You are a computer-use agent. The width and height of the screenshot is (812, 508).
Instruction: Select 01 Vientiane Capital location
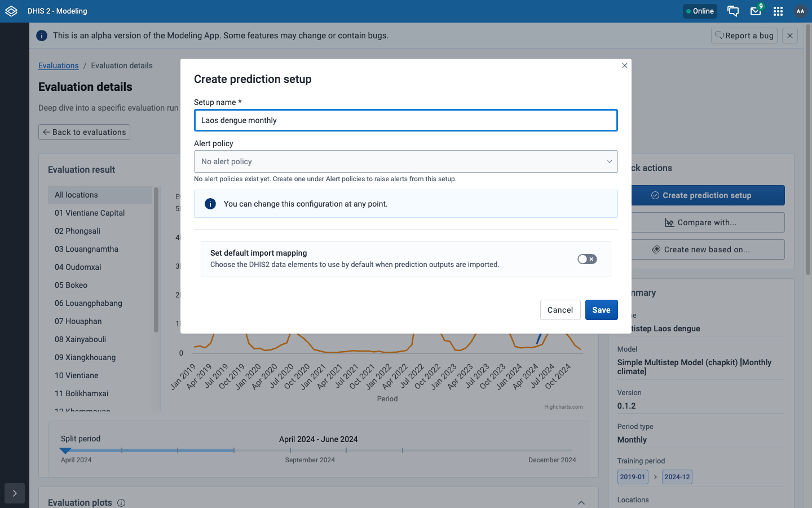coord(100,213)
